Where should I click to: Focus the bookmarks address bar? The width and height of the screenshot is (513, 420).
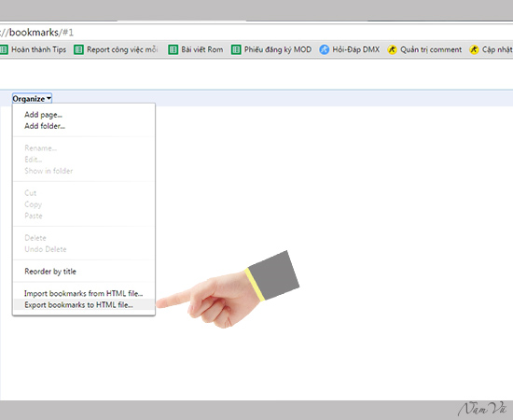256,33
